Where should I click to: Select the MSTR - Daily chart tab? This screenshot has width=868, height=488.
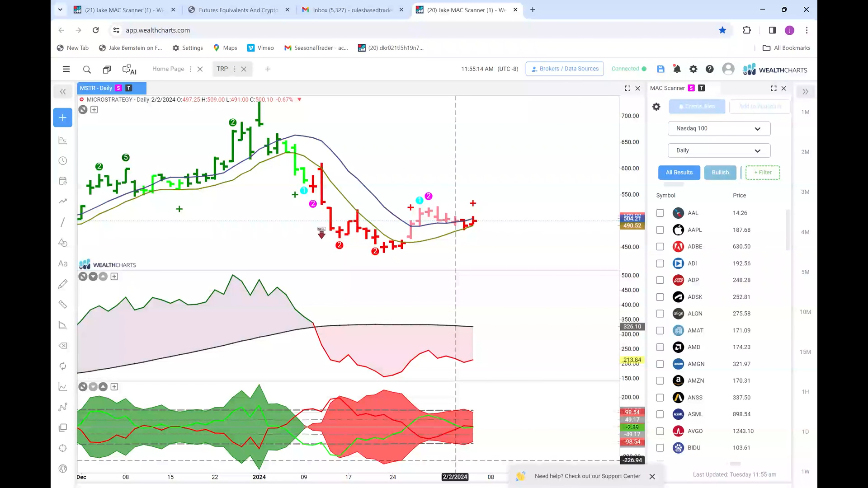coord(111,88)
